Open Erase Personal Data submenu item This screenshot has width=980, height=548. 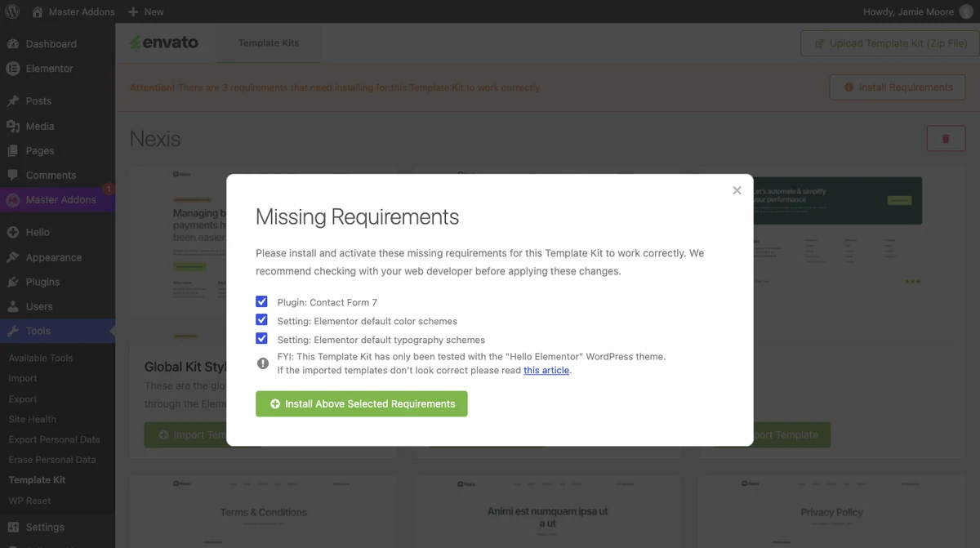pyautogui.click(x=52, y=460)
